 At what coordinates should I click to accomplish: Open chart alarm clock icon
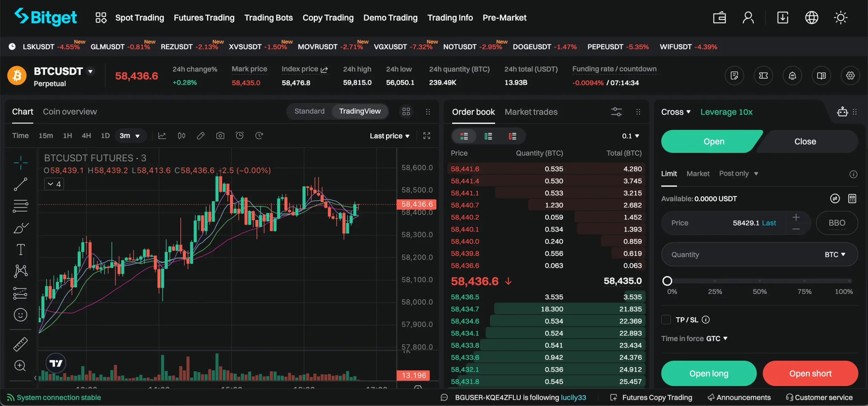240,136
